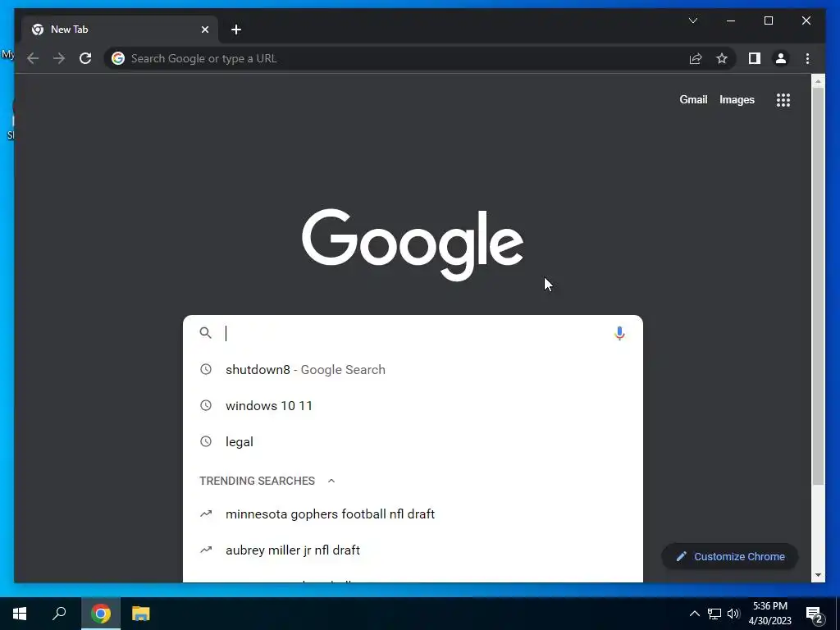Image resolution: width=840 pixels, height=630 pixels.
Task: Click the clock icon beside windows 10 11
Action: [x=206, y=405]
